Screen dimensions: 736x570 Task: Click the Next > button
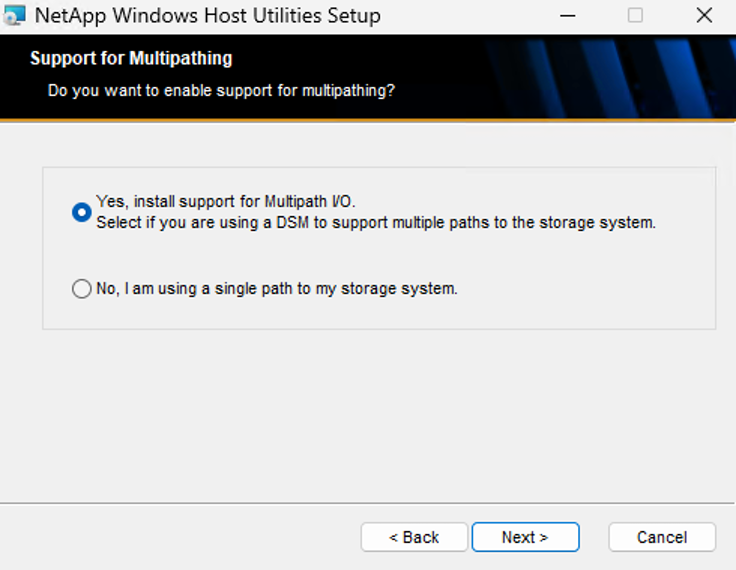tap(525, 537)
